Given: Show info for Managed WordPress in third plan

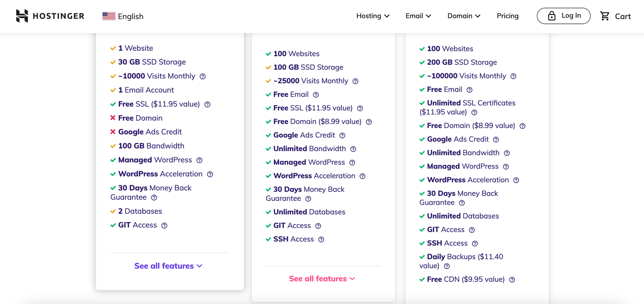Looking at the screenshot, I should (x=506, y=167).
